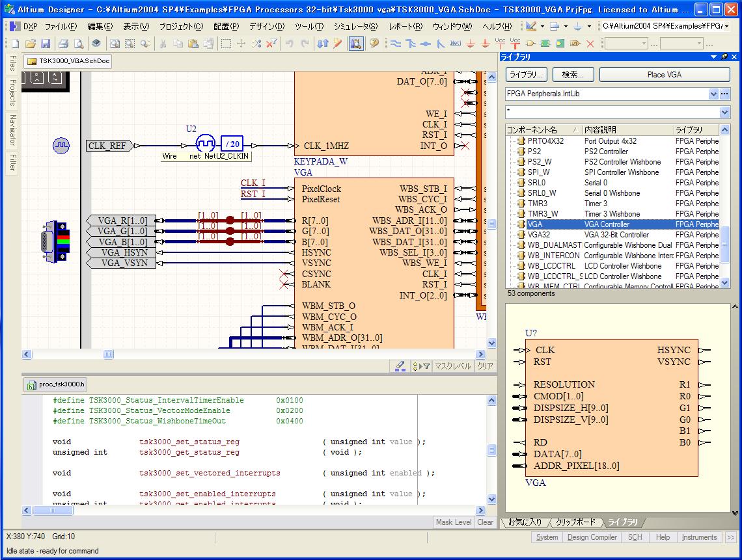Click the マスクレベル button

click(x=453, y=366)
